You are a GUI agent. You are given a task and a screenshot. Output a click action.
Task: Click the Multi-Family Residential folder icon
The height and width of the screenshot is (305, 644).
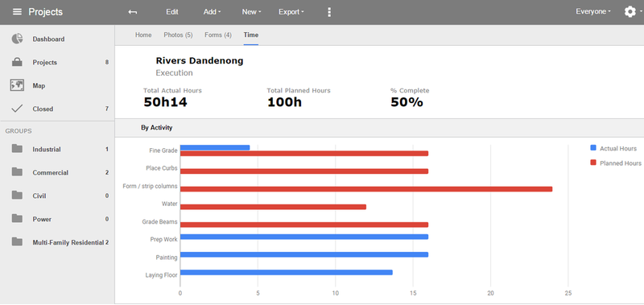coord(17,242)
